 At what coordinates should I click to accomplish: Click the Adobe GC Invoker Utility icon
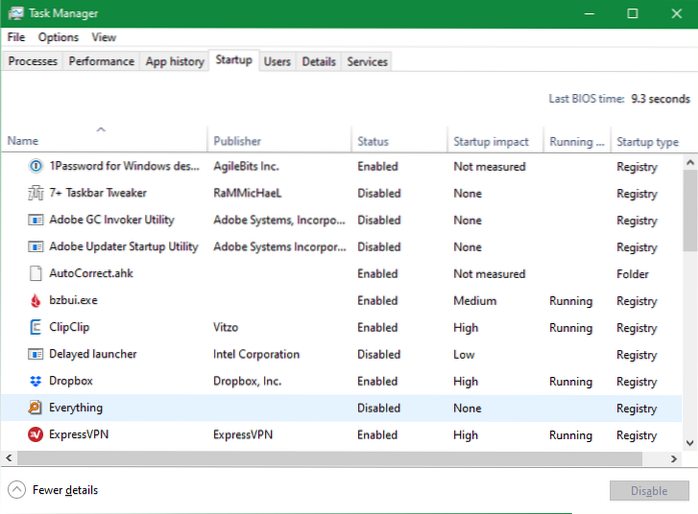pos(34,221)
